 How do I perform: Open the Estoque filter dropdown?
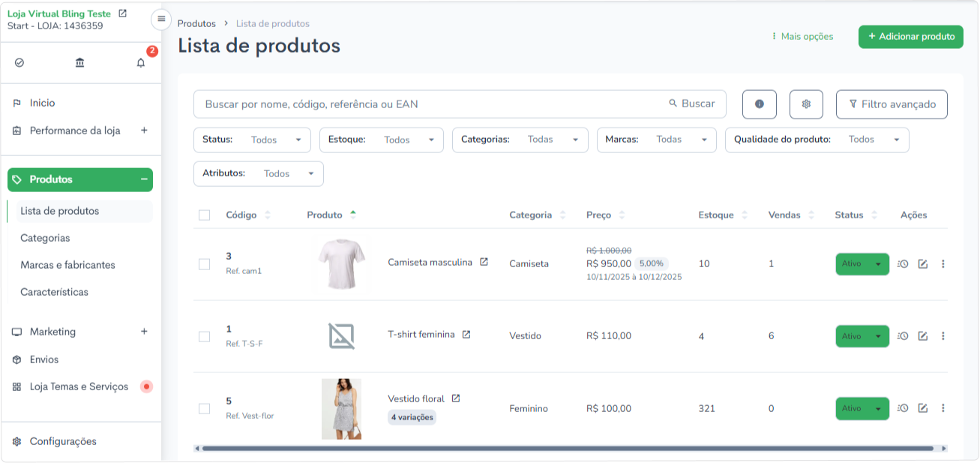tap(382, 140)
